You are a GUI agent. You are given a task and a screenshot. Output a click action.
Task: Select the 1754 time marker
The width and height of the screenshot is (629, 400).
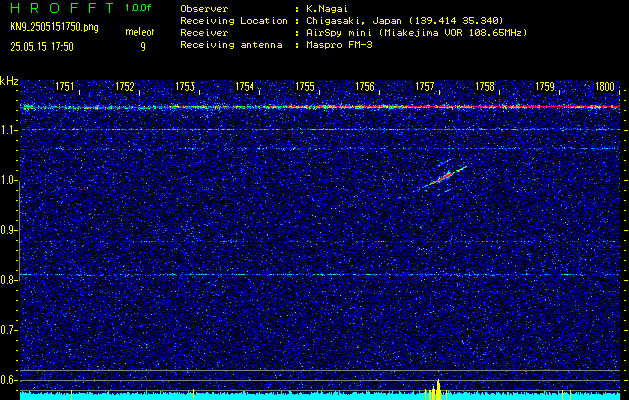pos(245,86)
